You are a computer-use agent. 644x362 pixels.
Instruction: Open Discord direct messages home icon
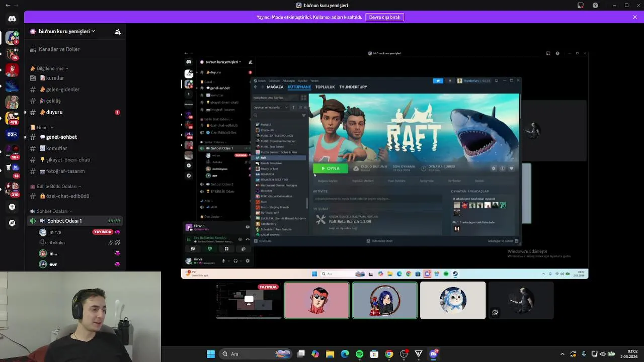point(12,19)
